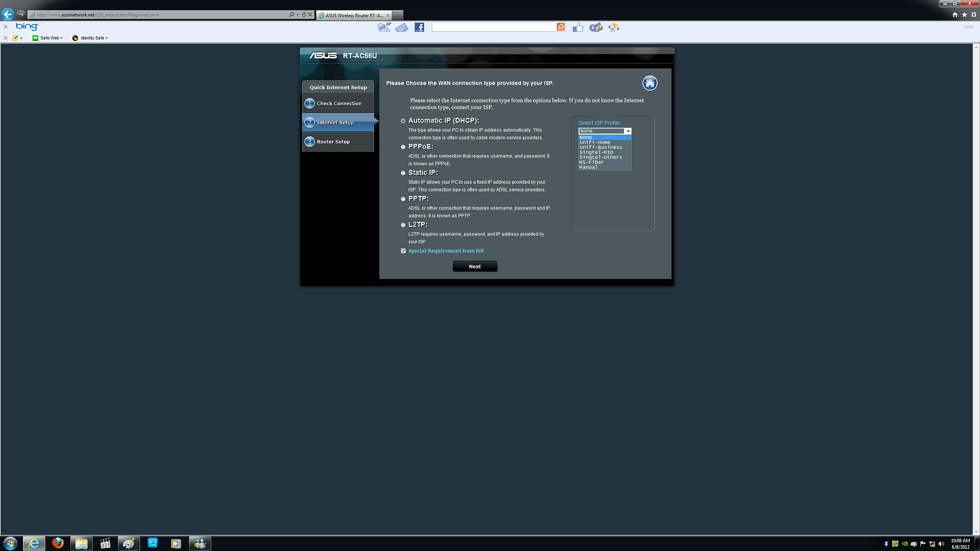
Task: Choose Singtel-Others ISP profile
Action: (605, 158)
